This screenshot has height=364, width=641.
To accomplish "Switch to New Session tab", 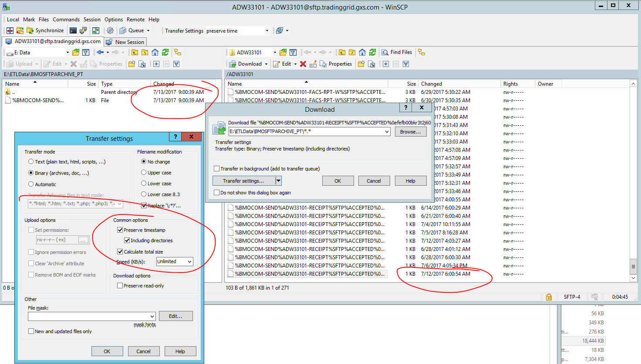I will 125,42.
